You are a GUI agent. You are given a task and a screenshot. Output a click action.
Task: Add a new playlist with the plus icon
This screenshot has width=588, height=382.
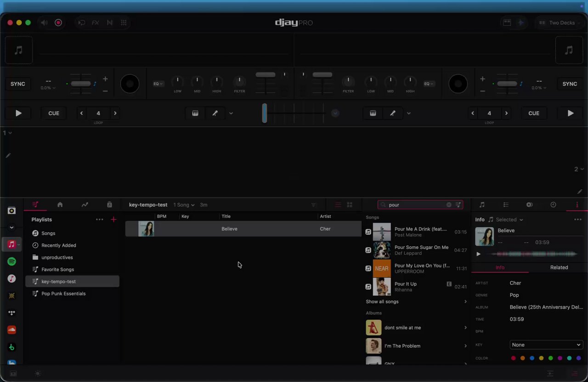click(113, 219)
